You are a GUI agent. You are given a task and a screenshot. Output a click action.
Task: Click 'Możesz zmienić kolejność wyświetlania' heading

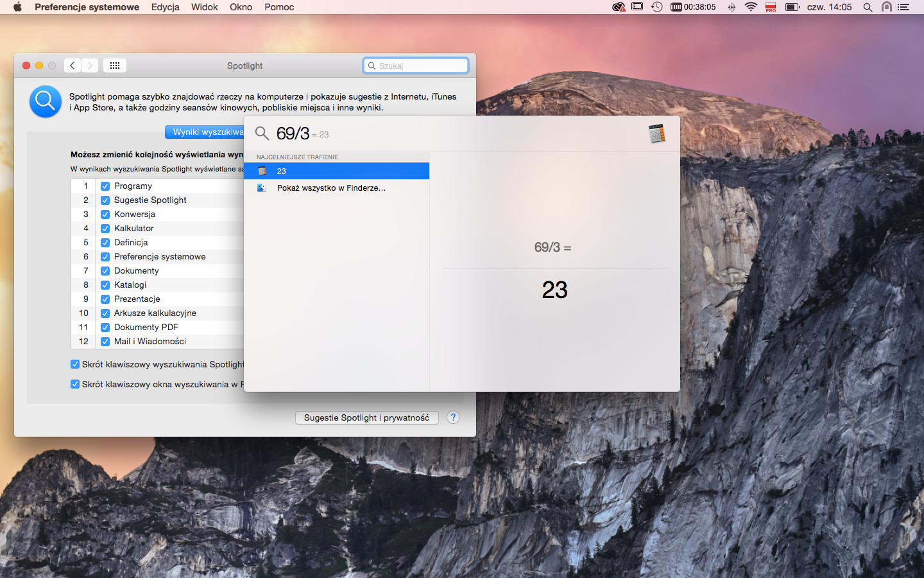157,154
